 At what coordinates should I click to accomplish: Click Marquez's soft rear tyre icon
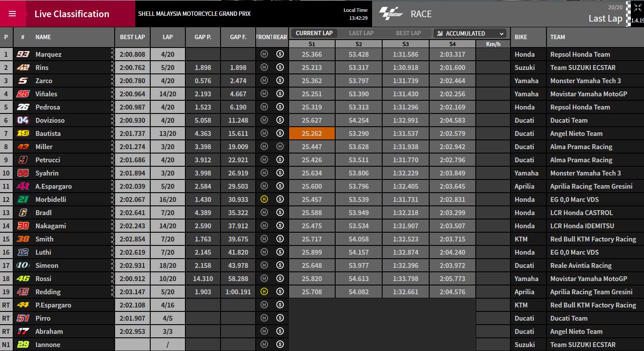[x=280, y=54]
